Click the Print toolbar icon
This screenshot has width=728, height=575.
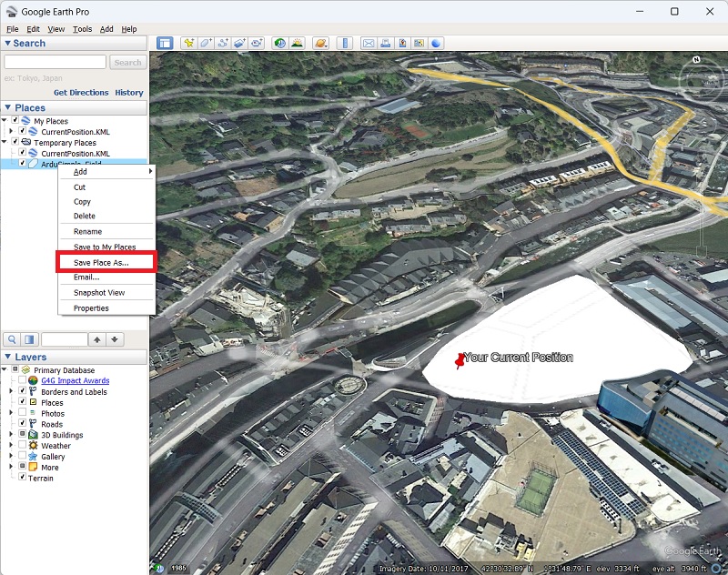click(x=385, y=43)
